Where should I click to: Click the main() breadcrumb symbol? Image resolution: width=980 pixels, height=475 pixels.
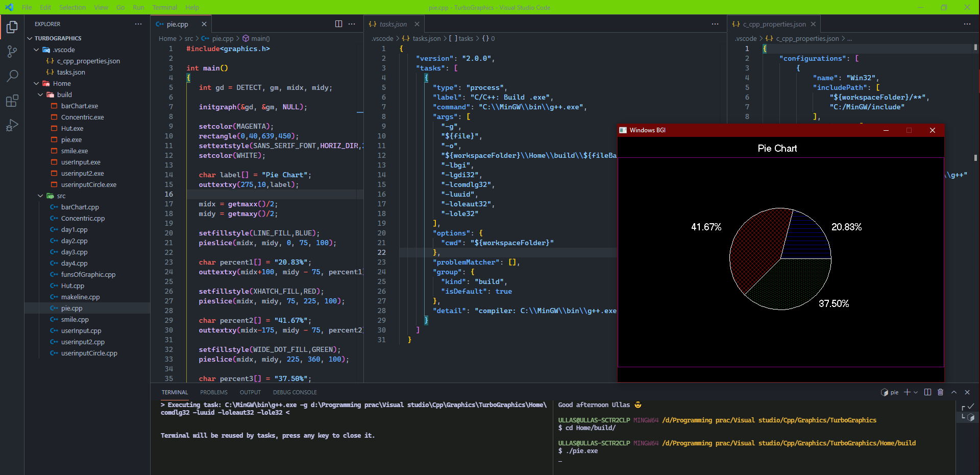click(x=260, y=38)
